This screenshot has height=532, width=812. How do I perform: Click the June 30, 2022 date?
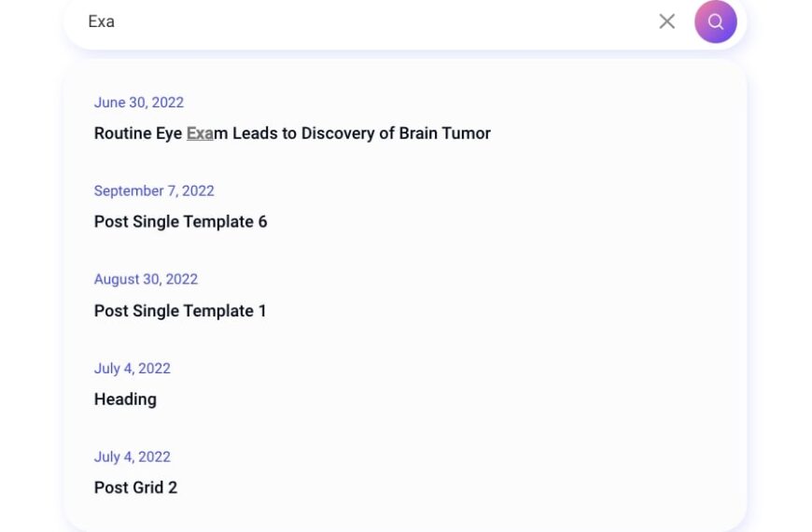[x=138, y=103]
